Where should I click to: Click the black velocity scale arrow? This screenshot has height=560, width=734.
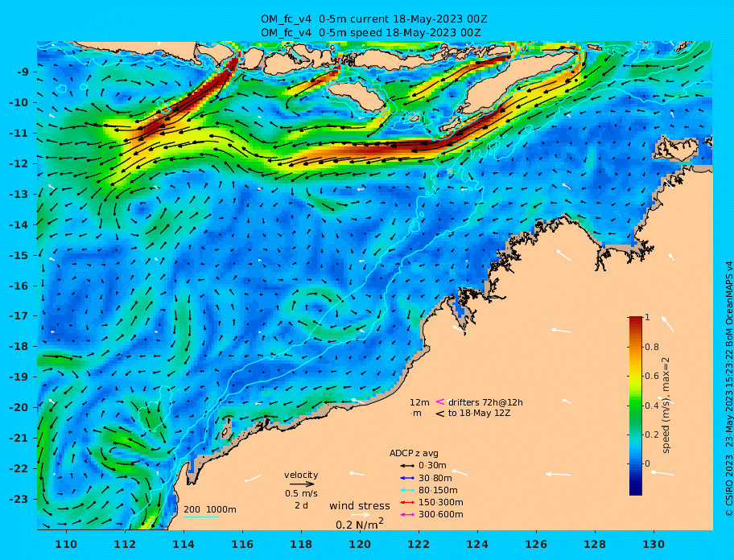click(302, 484)
